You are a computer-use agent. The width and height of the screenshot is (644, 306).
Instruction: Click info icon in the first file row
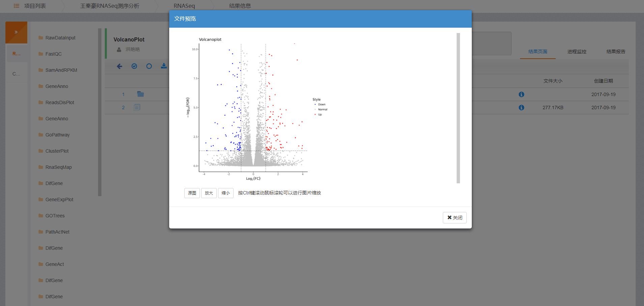coord(521,94)
